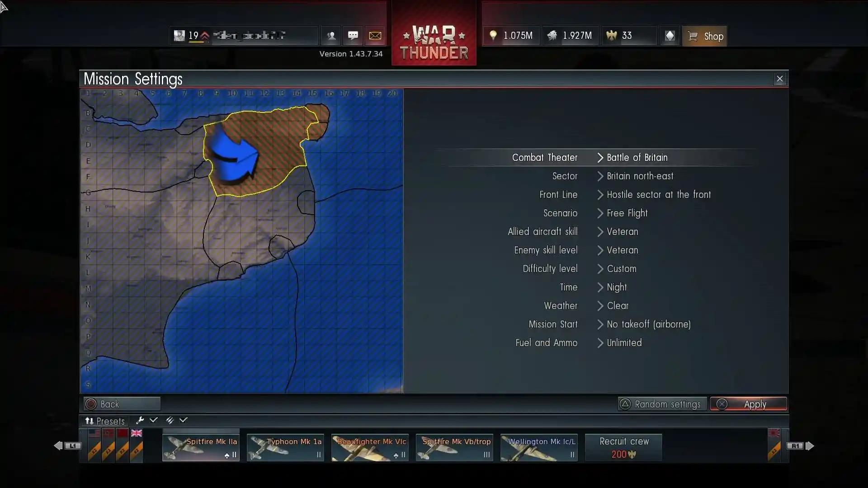Click the Version 1.43.7.34 text
This screenshot has width=868, height=488.
click(x=351, y=54)
